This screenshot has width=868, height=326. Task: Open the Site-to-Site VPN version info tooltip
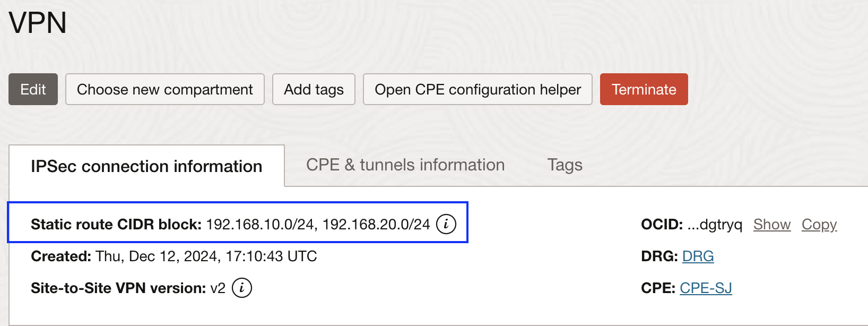(241, 288)
